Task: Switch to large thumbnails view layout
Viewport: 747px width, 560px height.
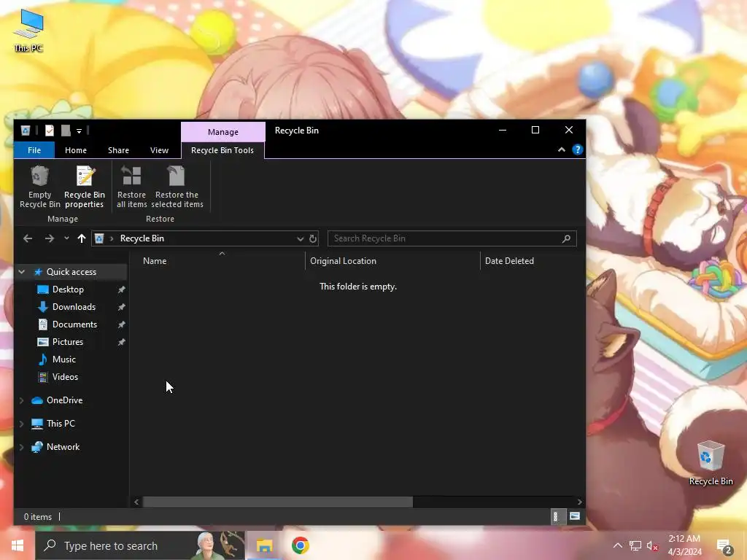Action: pyautogui.click(x=575, y=517)
